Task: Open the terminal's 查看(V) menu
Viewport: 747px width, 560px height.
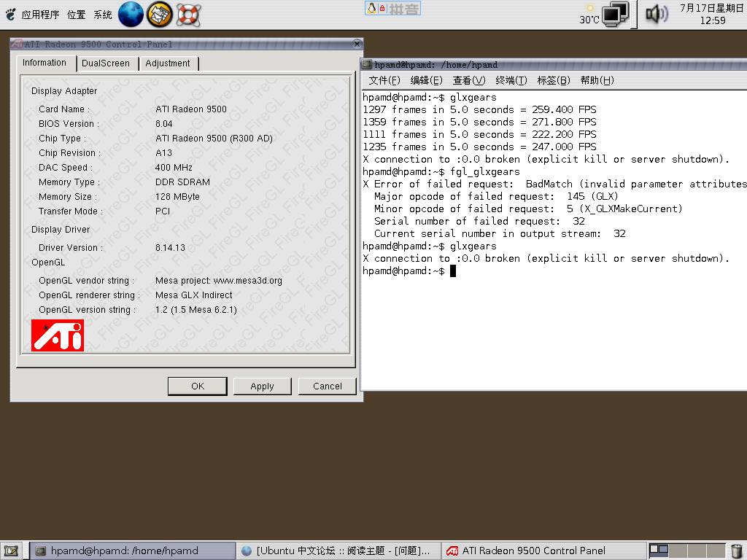Action: click(469, 80)
